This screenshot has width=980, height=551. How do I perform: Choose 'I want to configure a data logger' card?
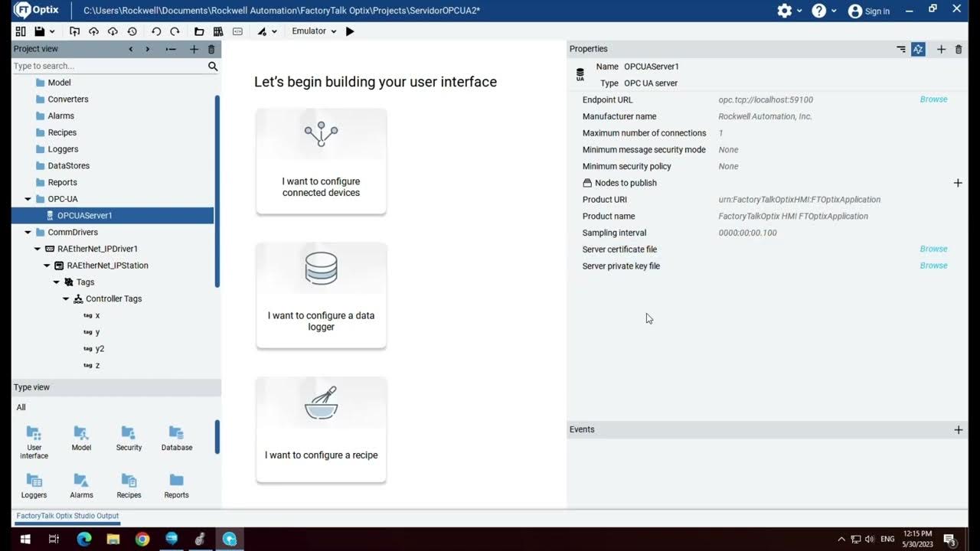click(322, 295)
